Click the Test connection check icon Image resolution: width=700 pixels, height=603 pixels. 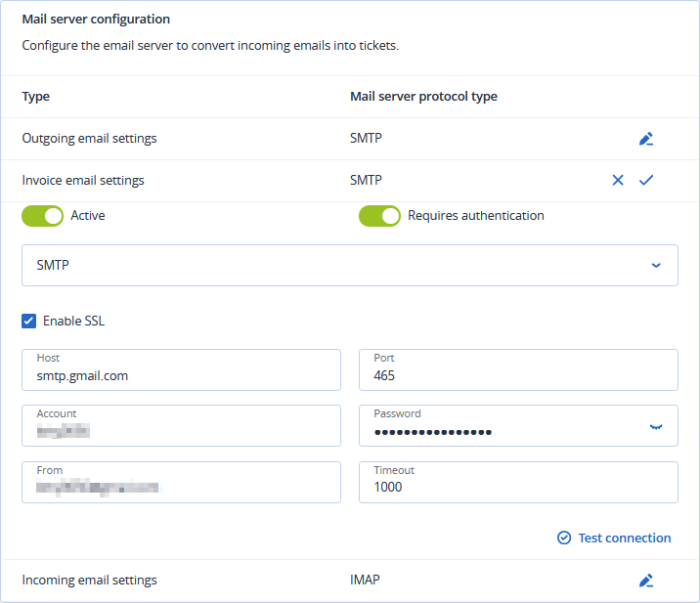point(564,538)
